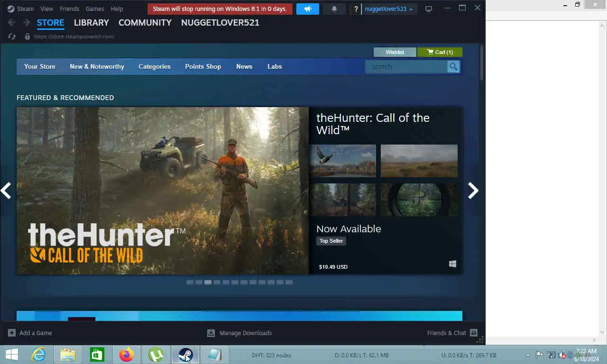Show hidden system tray icons
The image size is (607, 364).
click(528, 355)
